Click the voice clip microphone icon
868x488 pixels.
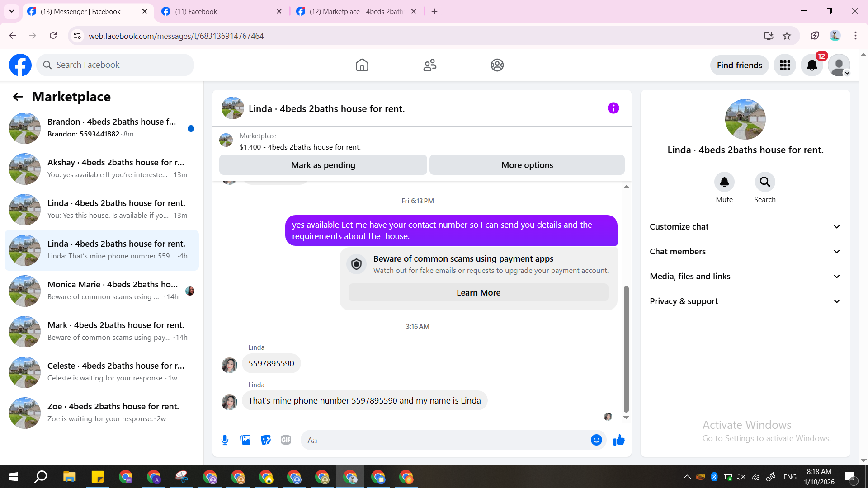click(225, 440)
